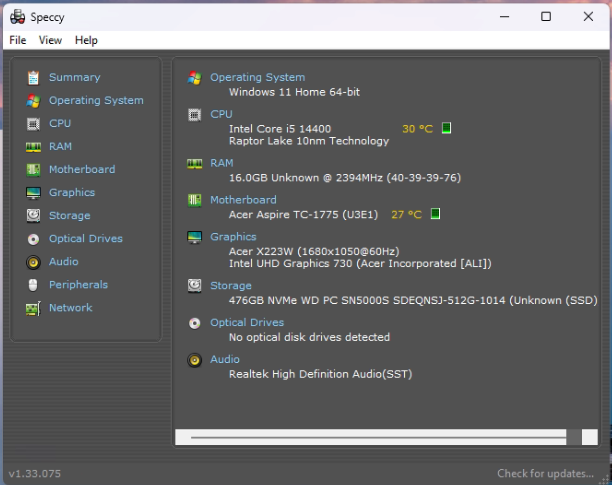Click the Network card icon in sidebar
Screen dimensions: 612x485
33,308
